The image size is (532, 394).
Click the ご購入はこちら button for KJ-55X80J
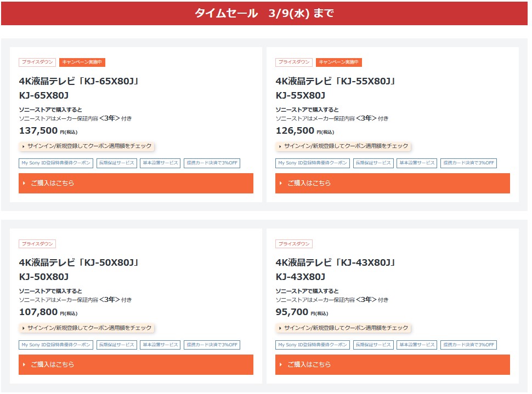pyautogui.click(x=392, y=183)
